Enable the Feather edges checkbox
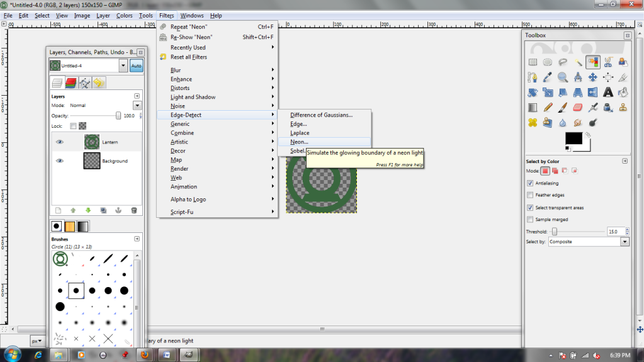This screenshot has width=644, height=362. point(530,195)
